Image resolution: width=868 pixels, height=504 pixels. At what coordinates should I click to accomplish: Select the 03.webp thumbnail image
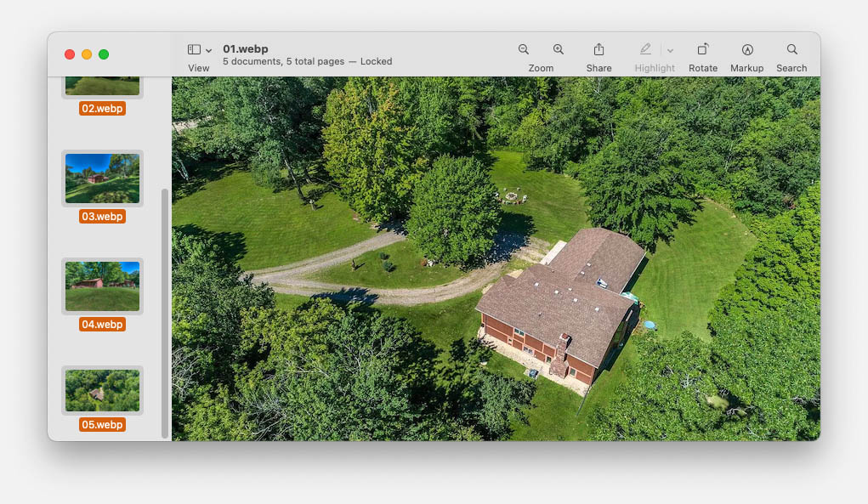click(102, 178)
